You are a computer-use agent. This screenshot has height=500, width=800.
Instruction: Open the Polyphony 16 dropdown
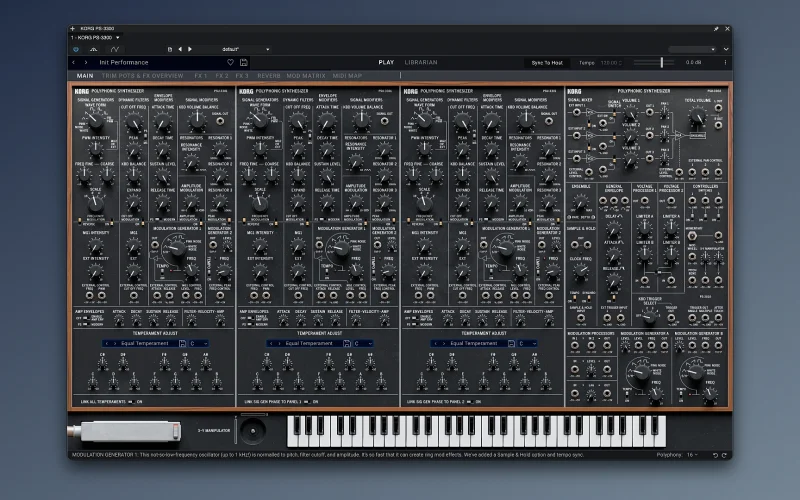tap(692, 455)
